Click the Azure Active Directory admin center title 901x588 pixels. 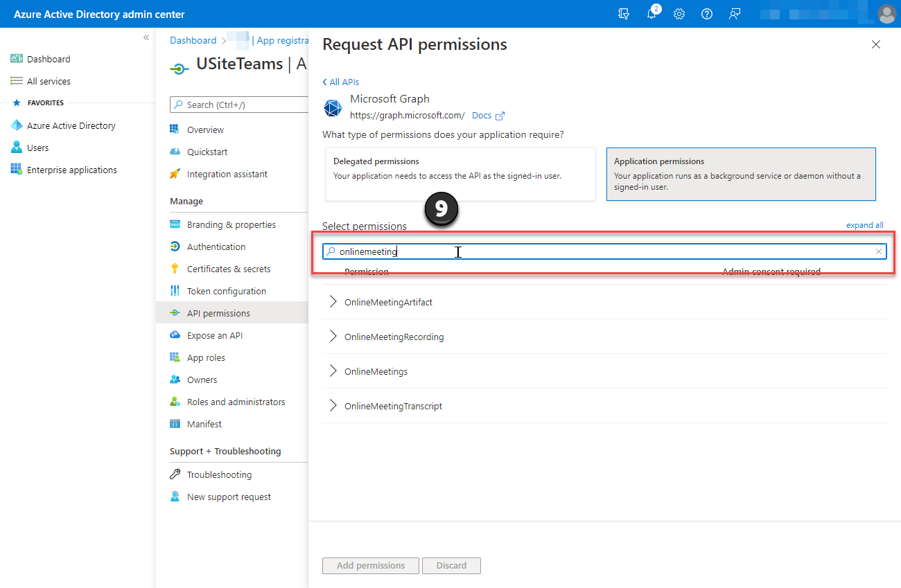pyautogui.click(x=99, y=14)
